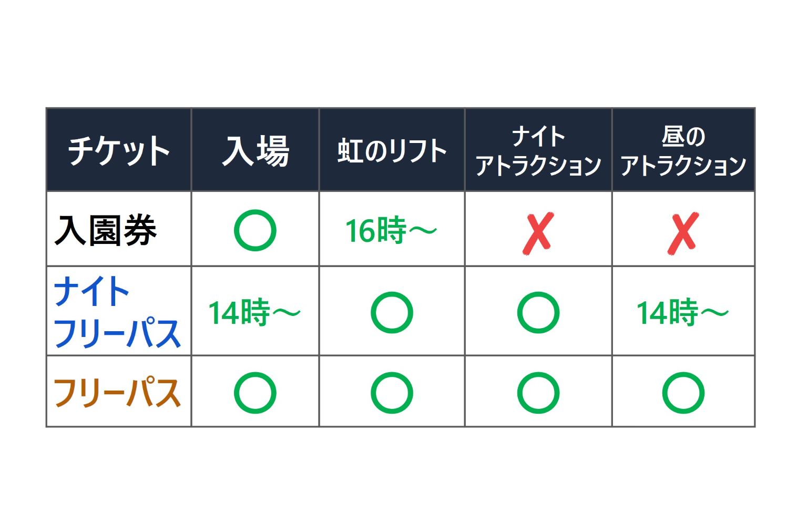Click ナイトフリーパス green circle under ナイトアトラクション

(538, 312)
